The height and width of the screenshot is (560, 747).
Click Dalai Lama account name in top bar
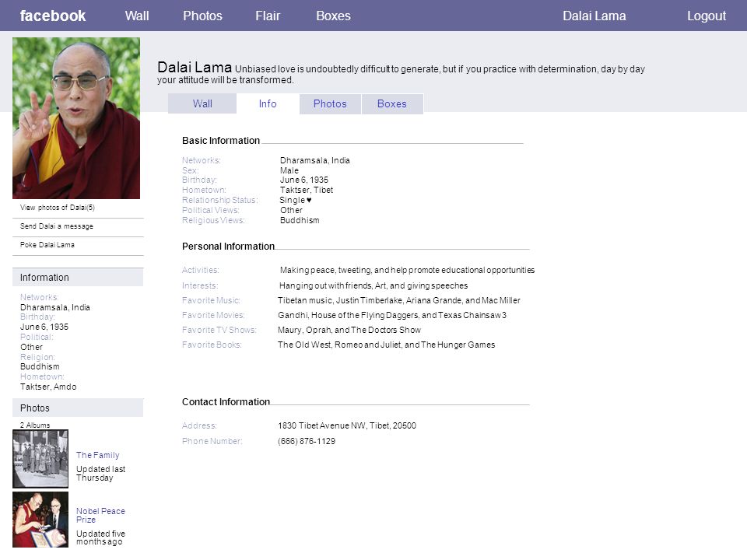pyautogui.click(x=594, y=16)
